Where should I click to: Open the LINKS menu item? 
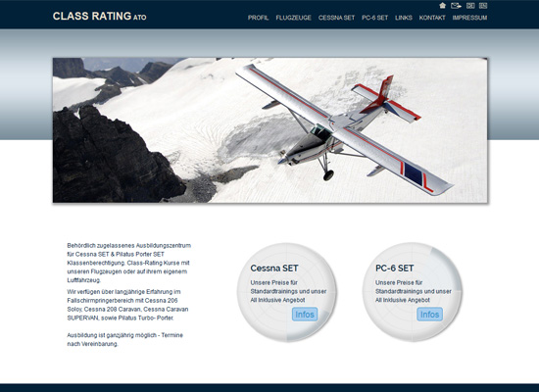pyautogui.click(x=404, y=18)
